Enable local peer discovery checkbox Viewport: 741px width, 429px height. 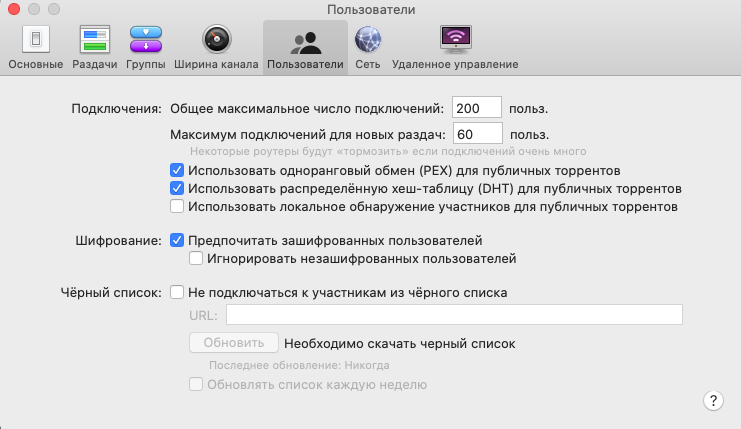click(177, 206)
